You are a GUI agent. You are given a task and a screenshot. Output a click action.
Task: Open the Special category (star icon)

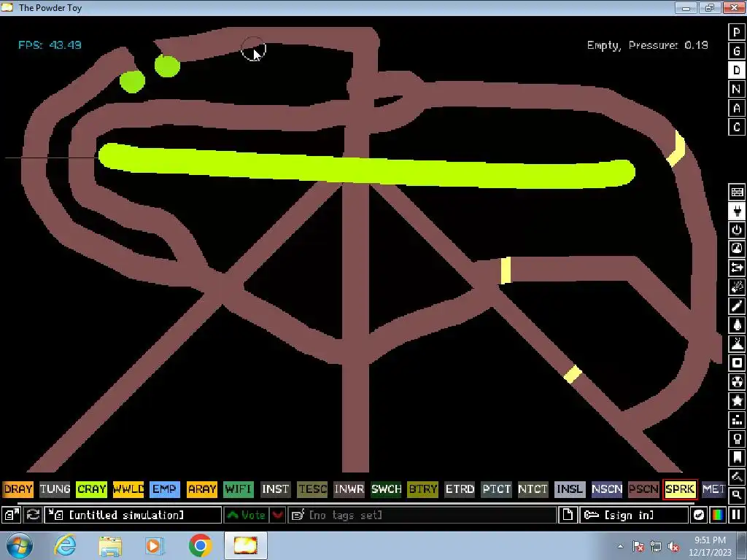[x=737, y=401]
